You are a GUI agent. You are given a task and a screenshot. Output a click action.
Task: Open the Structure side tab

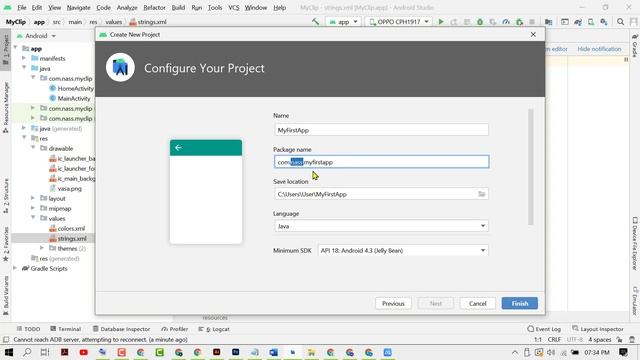tap(6, 196)
